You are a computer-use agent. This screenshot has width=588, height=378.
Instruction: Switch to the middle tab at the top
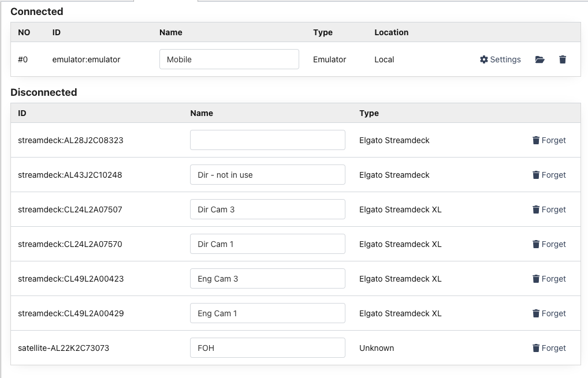(x=166, y=2)
